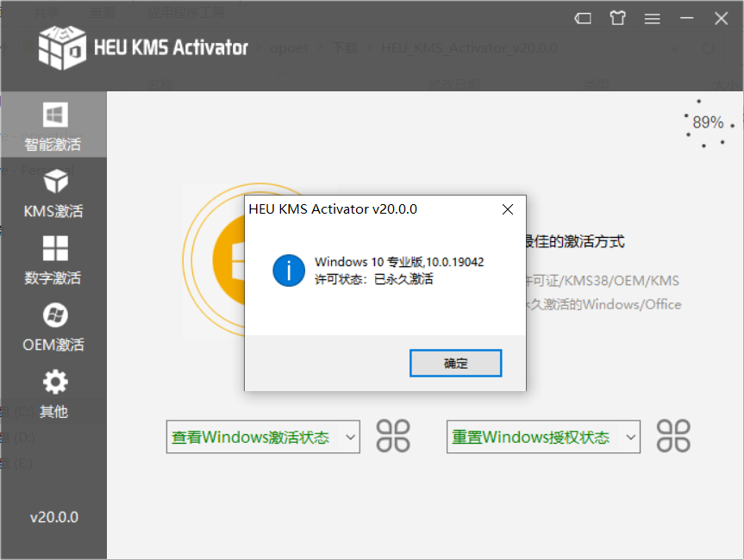Click the text Windows 10 专业版,10.0.19042
The height and width of the screenshot is (560, 744).
coord(399,262)
